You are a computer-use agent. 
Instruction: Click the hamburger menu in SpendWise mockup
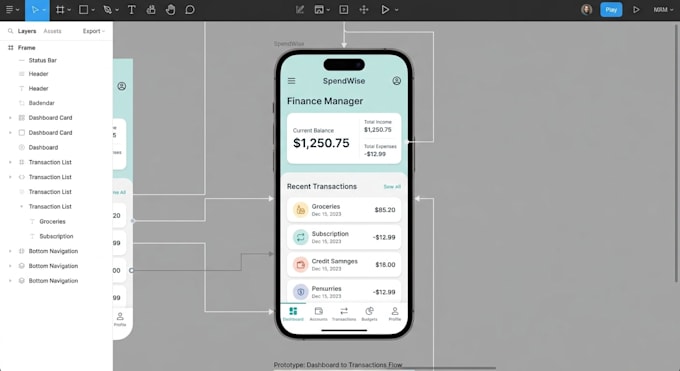tap(291, 81)
